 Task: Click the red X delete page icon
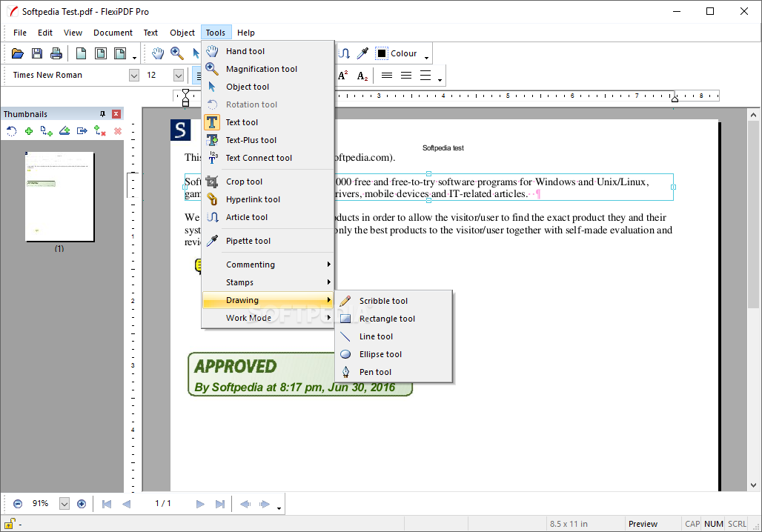(x=118, y=131)
